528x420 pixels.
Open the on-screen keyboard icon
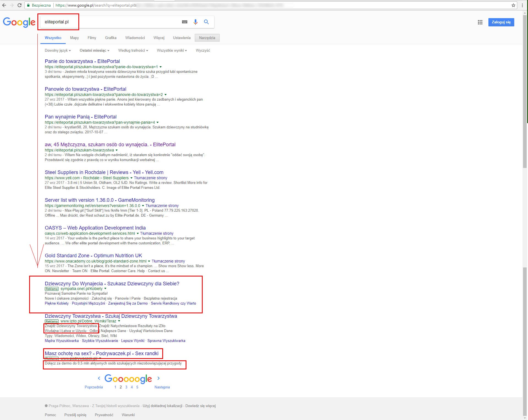click(185, 22)
